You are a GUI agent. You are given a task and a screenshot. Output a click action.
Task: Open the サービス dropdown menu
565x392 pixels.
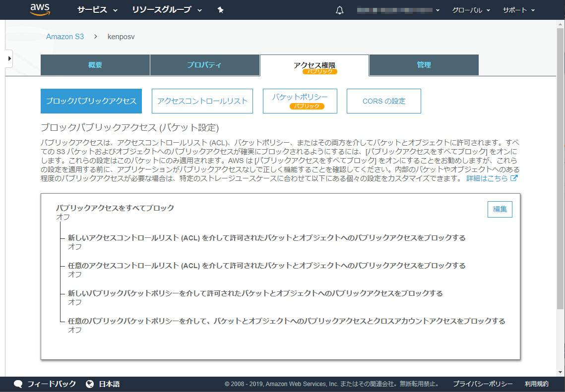tap(97, 10)
